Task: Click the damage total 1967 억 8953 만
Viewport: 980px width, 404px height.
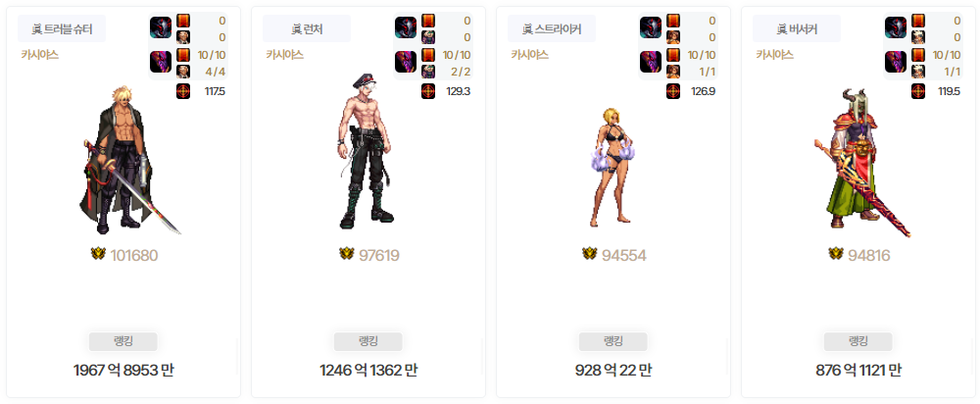Action: (123, 371)
